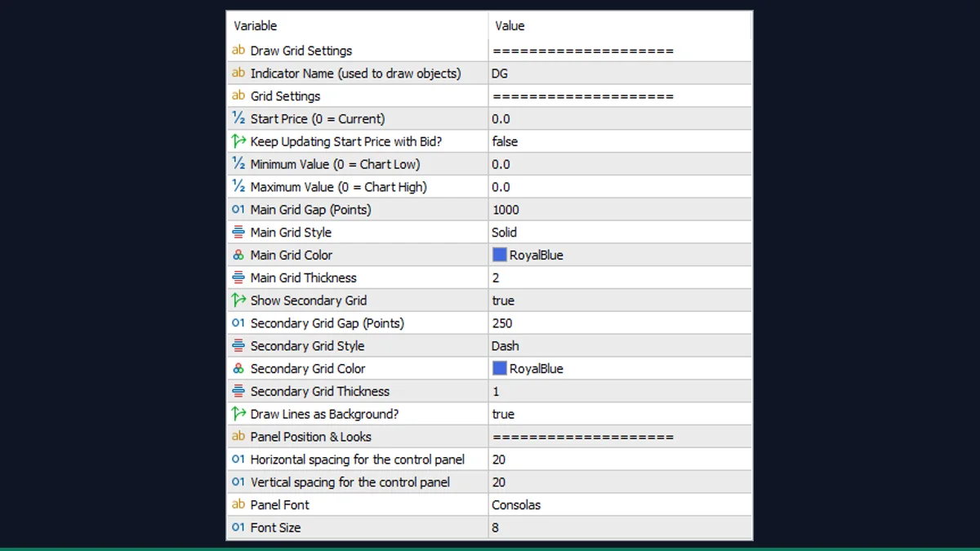980x551 pixels.
Task: Toggle the false value for Keep Updating Start Price
Action: click(x=620, y=141)
